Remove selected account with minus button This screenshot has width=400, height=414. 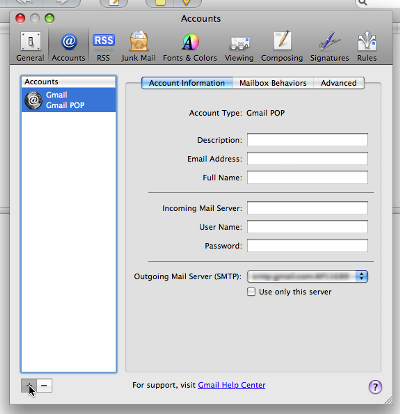coord(44,386)
